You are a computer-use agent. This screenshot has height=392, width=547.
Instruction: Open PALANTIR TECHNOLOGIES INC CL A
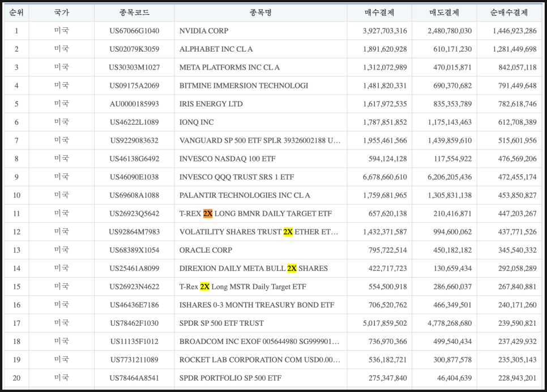pos(245,195)
